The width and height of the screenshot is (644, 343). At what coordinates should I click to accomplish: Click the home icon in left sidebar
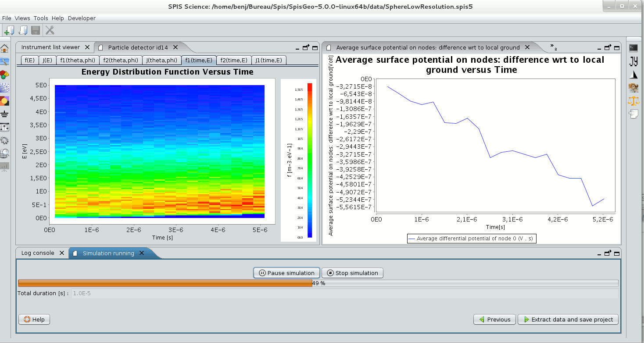[x=5, y=48]
